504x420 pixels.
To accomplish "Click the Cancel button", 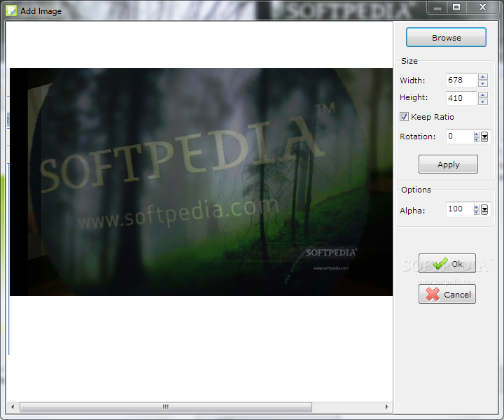I will click(447, 294).
